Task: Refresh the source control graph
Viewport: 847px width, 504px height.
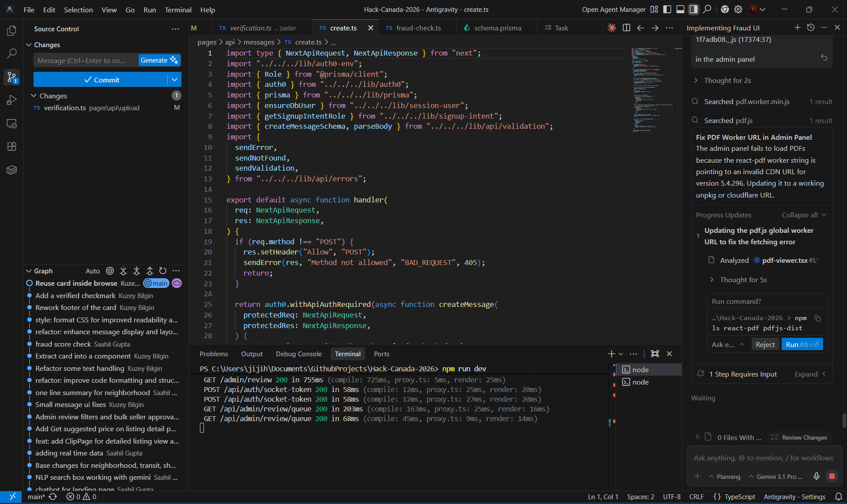Action: click(x=163, y=271)
